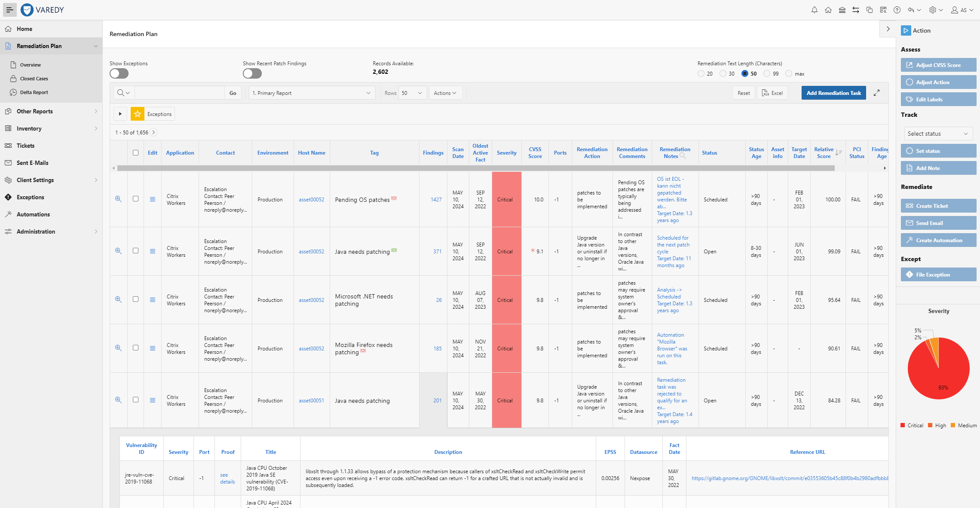Click the bank building icon in top bar

point(842,10)
